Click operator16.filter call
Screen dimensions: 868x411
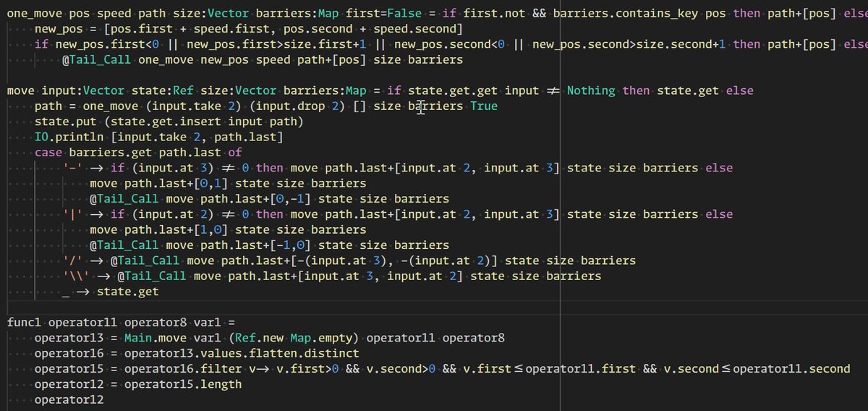(183, 368)
